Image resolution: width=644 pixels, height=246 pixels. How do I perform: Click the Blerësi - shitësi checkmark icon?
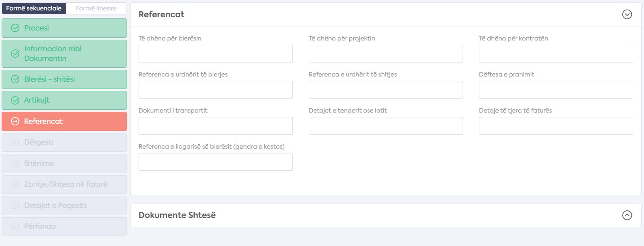coord(15,79)
